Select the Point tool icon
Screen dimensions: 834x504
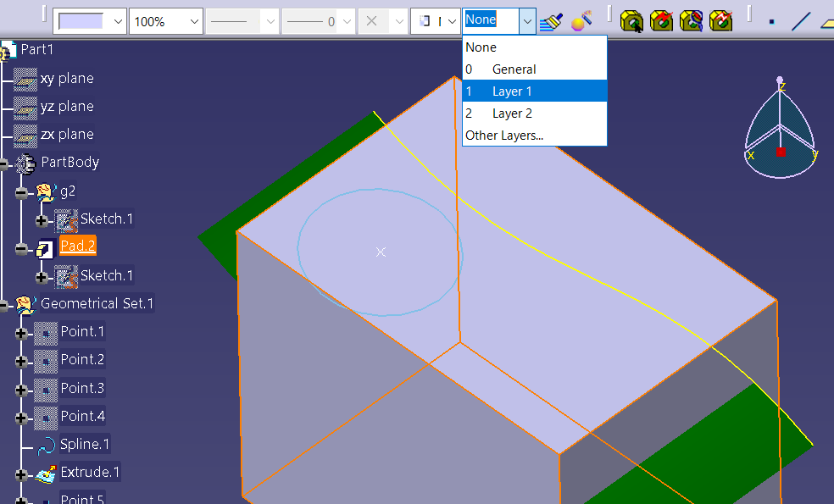[771, 22]
